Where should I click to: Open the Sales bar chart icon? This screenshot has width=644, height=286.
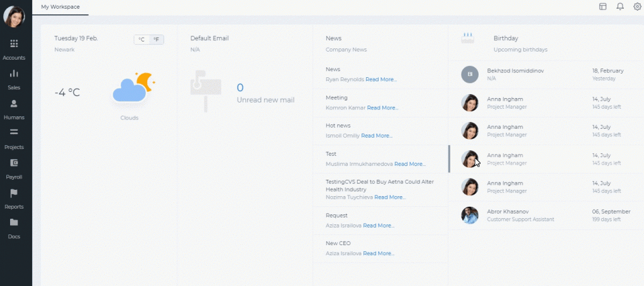(x=14, y=74)
